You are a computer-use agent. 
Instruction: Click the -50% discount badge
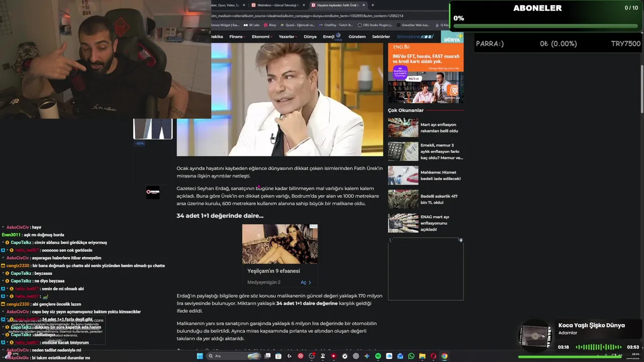139,143
